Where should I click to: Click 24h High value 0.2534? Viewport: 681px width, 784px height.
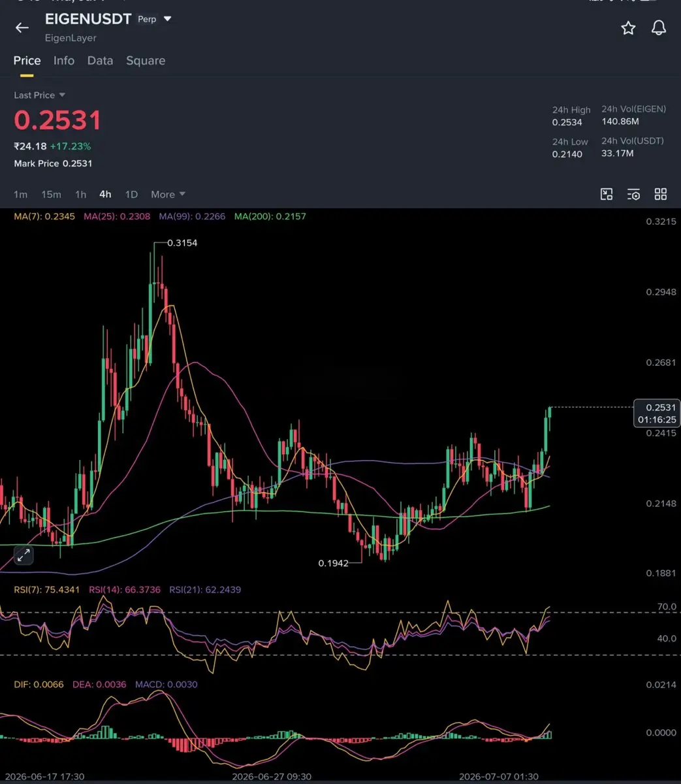pos(567,122)
